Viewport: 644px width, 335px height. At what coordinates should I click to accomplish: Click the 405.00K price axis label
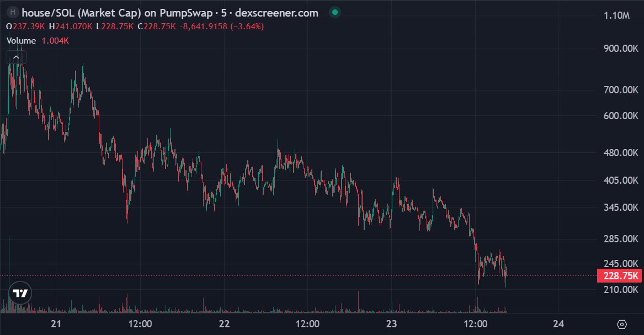pyautogui.click(x=621, y=180)
